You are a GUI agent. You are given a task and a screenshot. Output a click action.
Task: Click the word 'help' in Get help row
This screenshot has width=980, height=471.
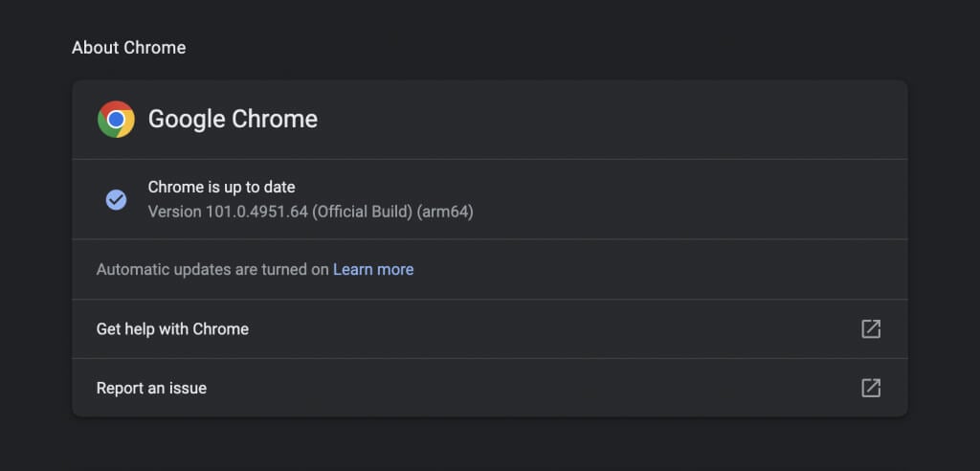[x=139, y=329]
